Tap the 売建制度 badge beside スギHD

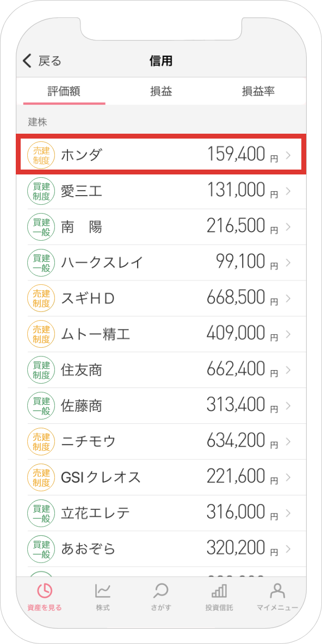click(x=41, y=298)
